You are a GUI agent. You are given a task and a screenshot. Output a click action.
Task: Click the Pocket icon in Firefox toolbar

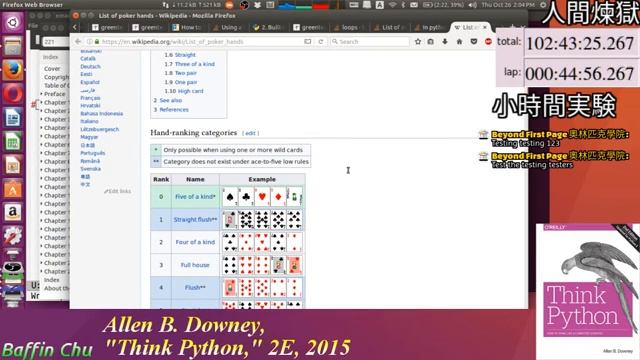pos(473,42)
